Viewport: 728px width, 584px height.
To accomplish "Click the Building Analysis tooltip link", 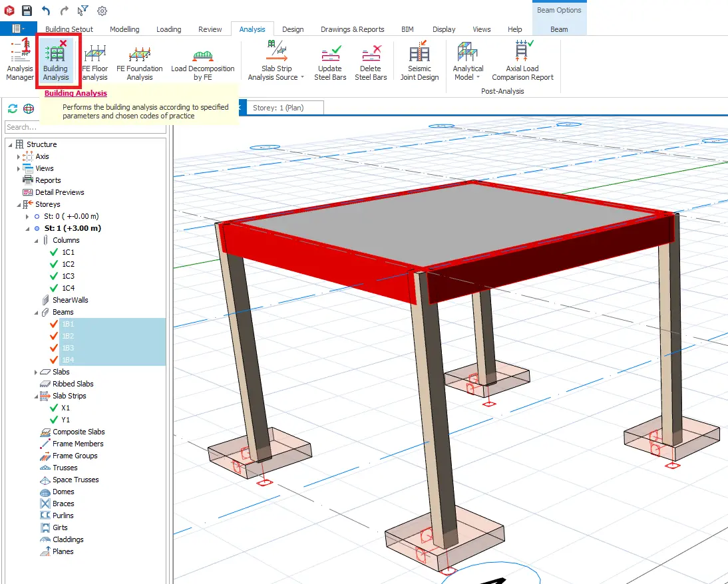I will [76, 93].
